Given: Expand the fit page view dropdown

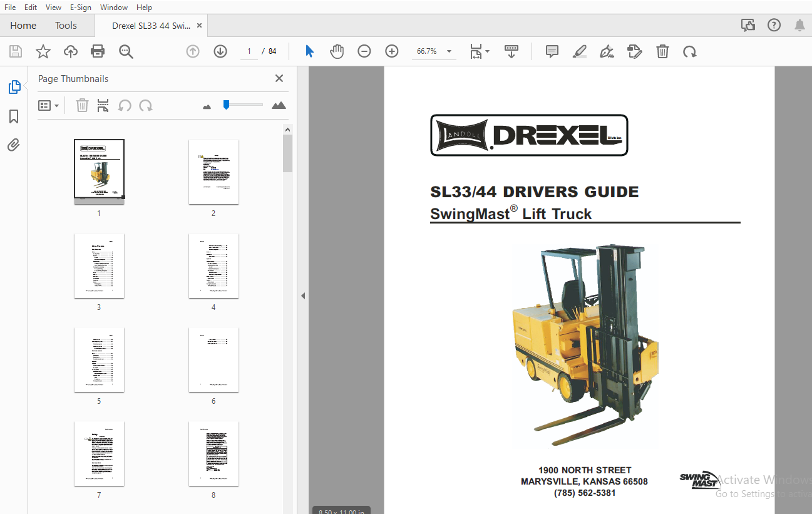Looking at the screenshot, I should [x=488, y=51].
